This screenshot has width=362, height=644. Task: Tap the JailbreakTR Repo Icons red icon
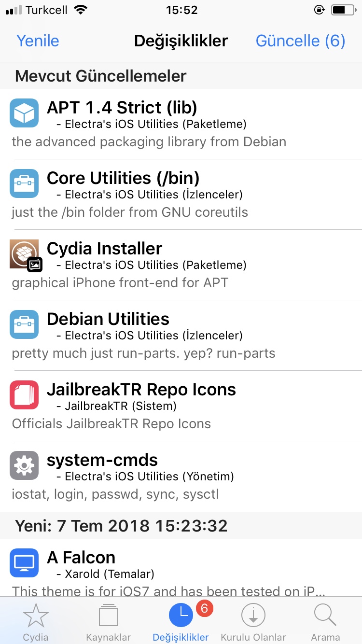pyautogui.click(x=24, y=395)
